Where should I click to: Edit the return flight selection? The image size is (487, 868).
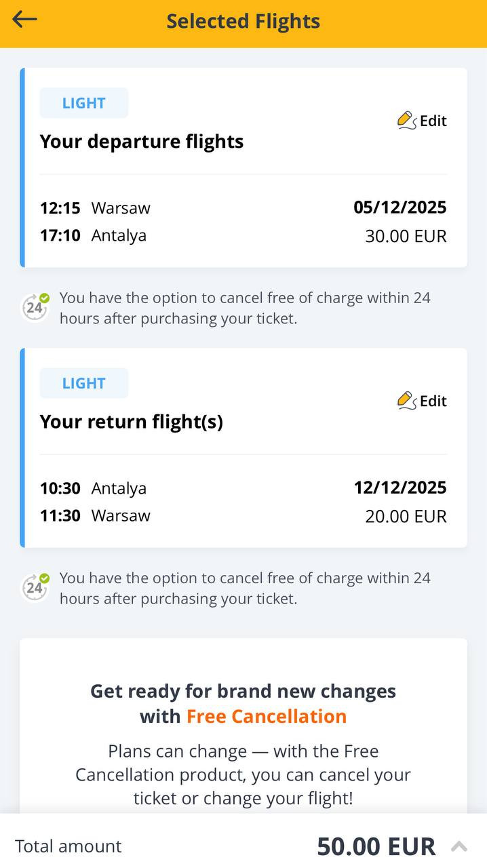click(432, 401)
